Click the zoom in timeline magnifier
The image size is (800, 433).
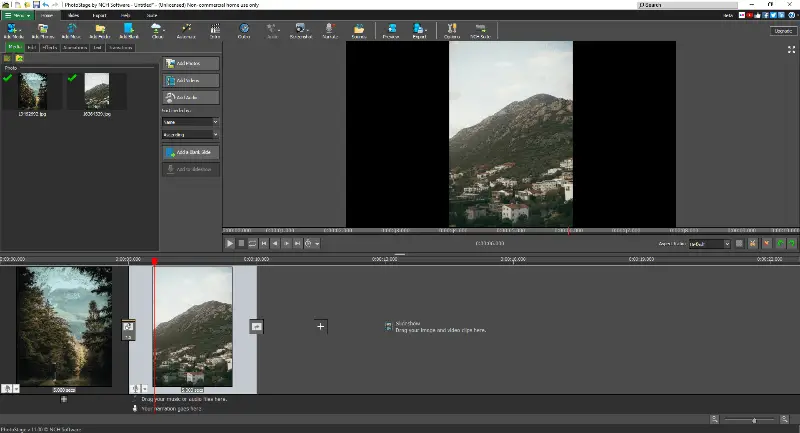[x=784, y=419]
